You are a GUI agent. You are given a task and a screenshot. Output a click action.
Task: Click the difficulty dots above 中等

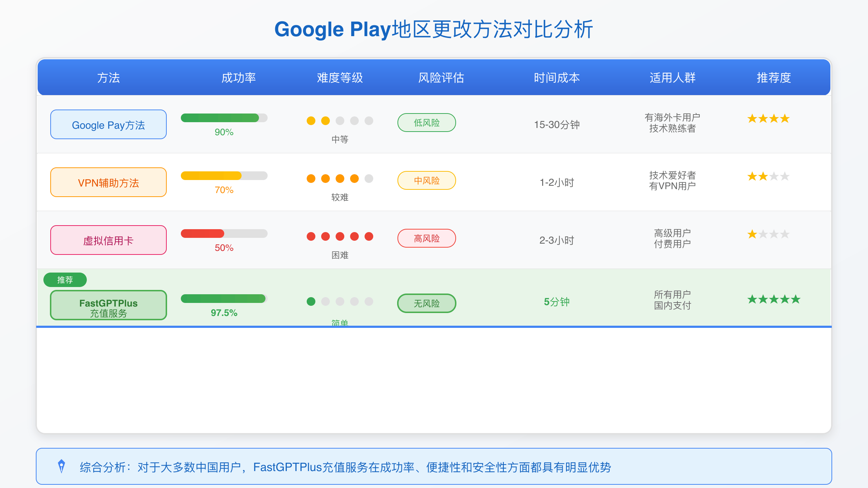(340, 121)
